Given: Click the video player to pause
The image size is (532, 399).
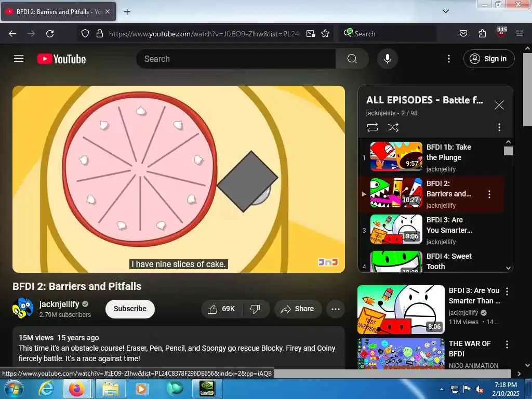Looking at the screenshot, I should pyautogui.click(x=179, y=179).
